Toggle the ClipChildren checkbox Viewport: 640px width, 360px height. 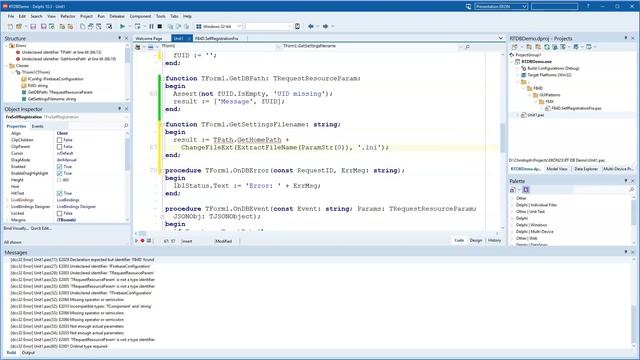[x=60, y=140]
